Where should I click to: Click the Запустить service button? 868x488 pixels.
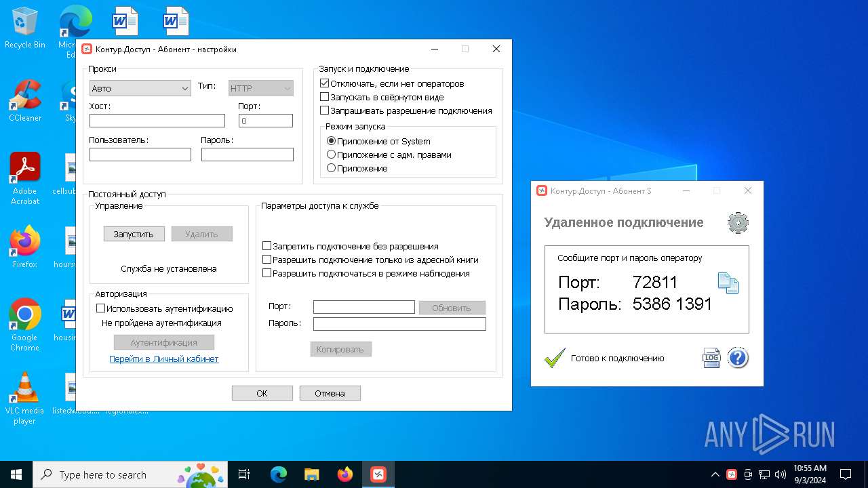click(x=134, y=234)
